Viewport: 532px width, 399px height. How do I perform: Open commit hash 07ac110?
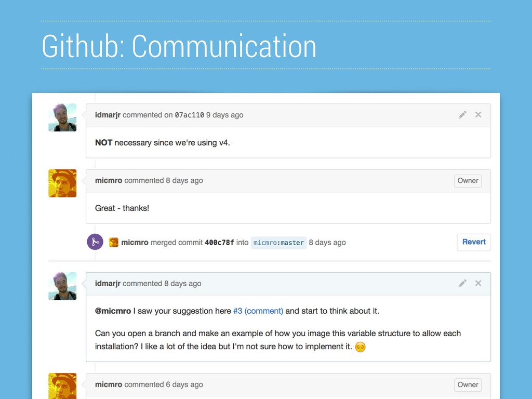click(x=189, y=115)
